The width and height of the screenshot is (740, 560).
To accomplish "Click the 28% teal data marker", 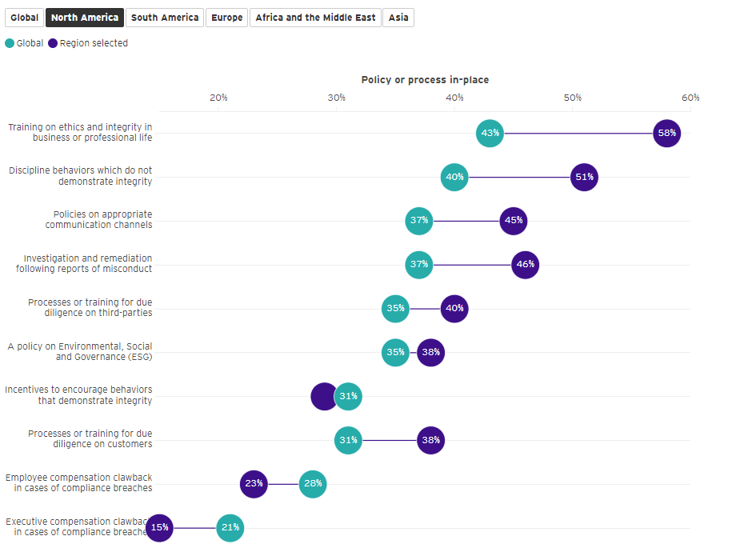I will click(313, 484).
